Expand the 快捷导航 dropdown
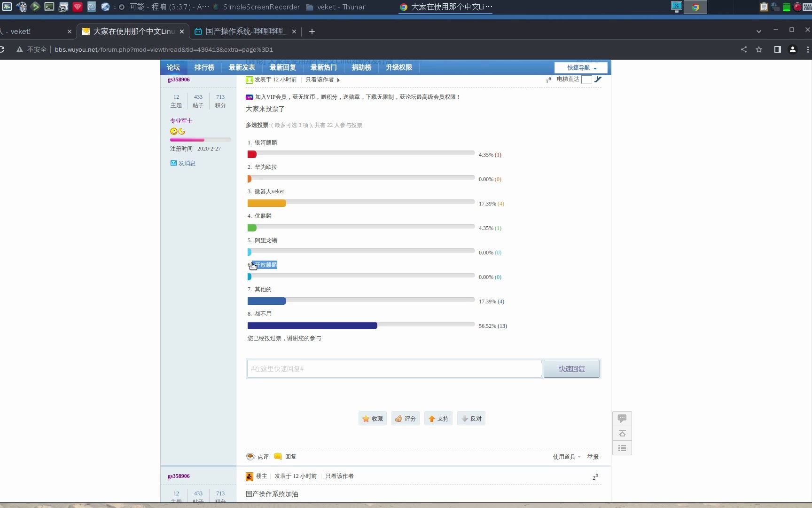This screenshot has width=812, height=508. [581, 68]
